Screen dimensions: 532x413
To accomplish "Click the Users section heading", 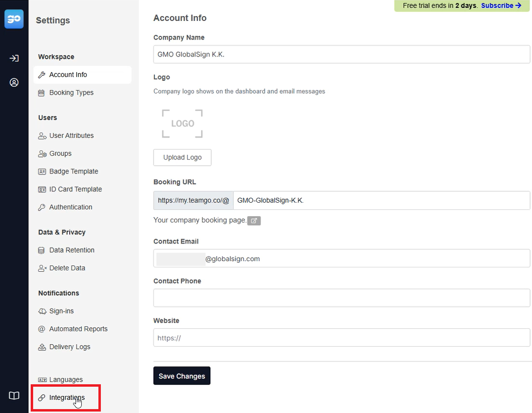I will coord(48,118).
